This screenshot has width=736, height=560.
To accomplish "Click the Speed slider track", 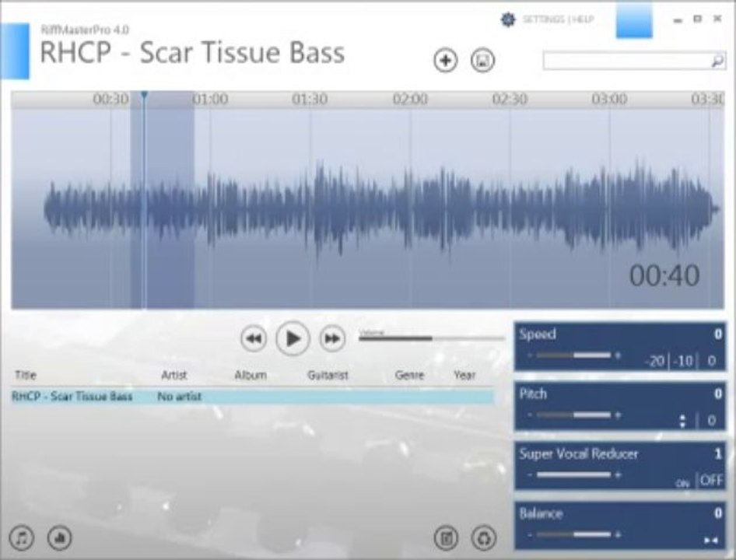I will (573, 355).
